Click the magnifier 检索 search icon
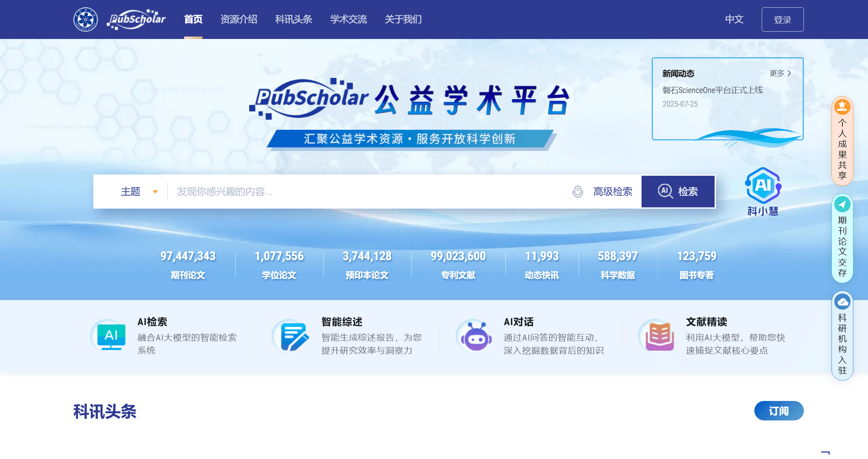This screenshot has width=868, height=459. (x=666, y=192)
